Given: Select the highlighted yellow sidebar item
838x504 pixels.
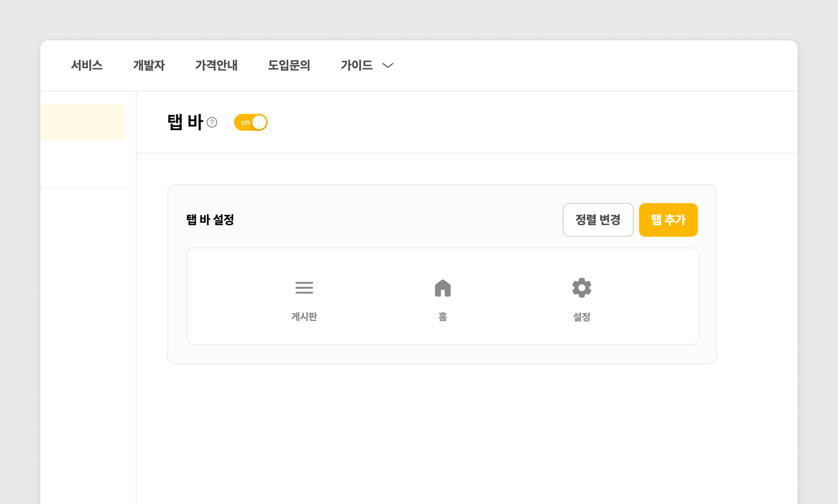Looking at the screenshot, I should pyautogui.click(x=83, y=122).
